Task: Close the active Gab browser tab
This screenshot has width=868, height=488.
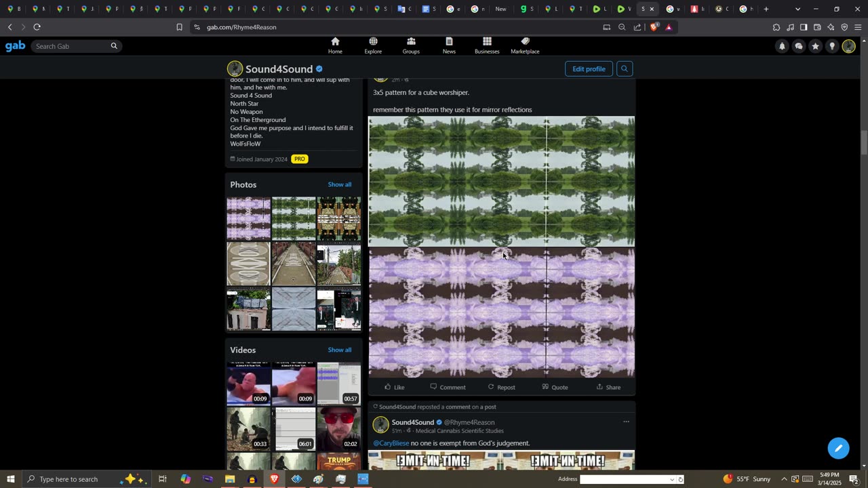Action: pos(652,9)
